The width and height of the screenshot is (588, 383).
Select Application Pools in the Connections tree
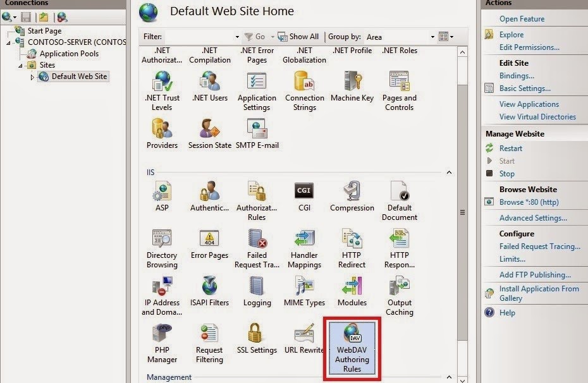pyautogui.click(x=65, y=53)
